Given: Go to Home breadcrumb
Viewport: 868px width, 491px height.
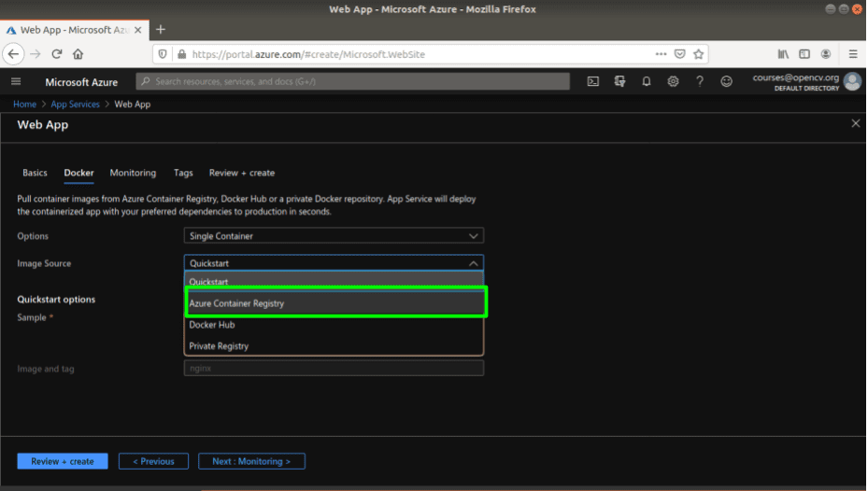Looking at the screenshot, I should pyautogui.click(x=24, y=104).
